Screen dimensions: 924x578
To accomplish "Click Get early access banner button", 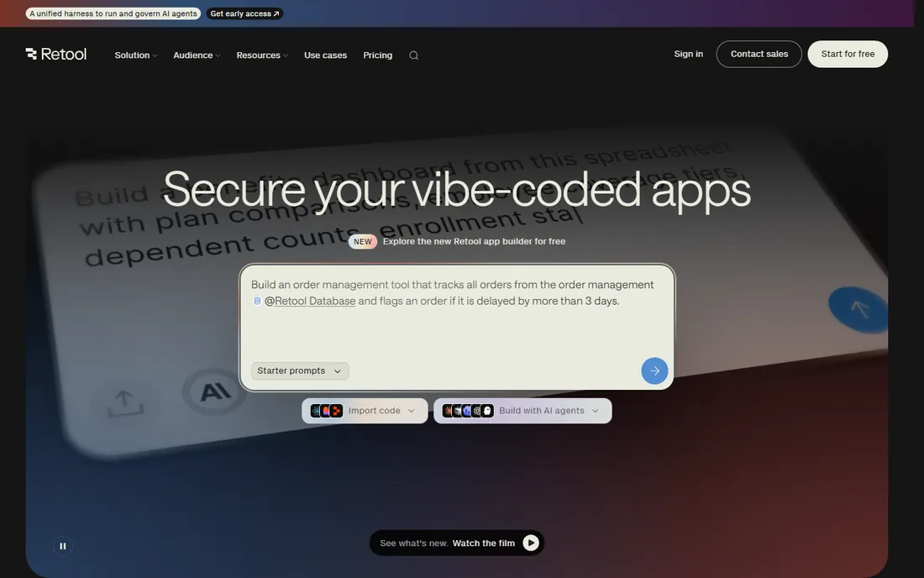I will [244, 13].
